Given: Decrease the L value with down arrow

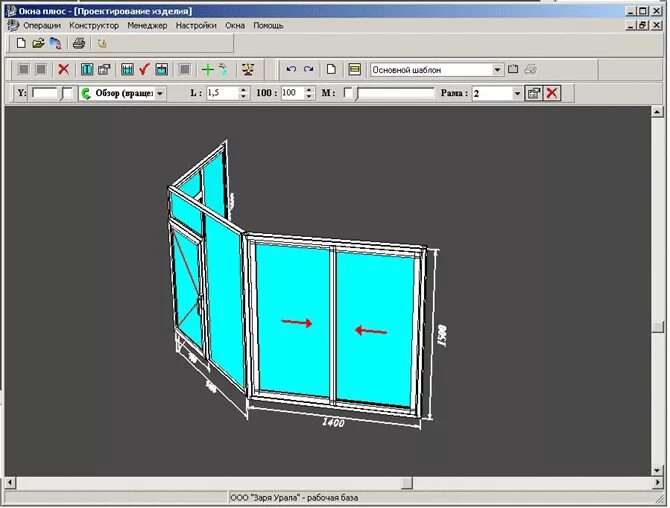Looking at the screenshot, I should click(244, 97).
